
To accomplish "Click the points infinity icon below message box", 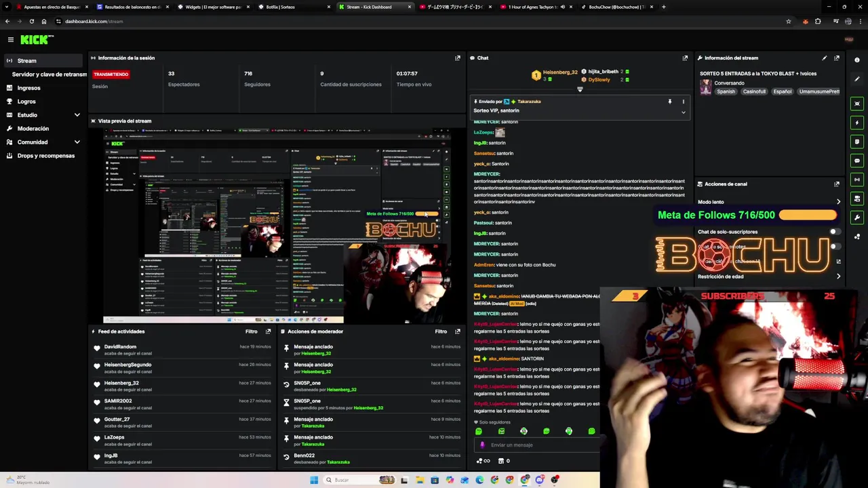I will tap(483, 461).
